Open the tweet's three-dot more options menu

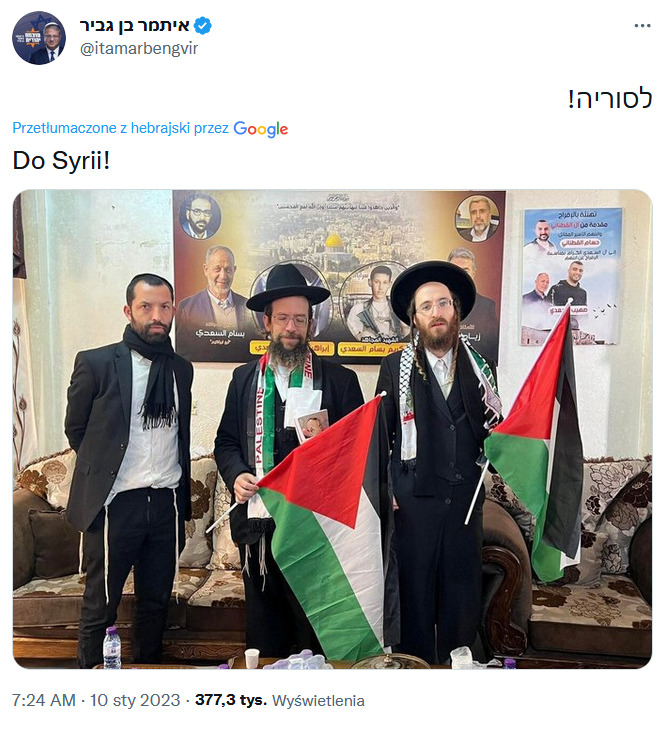[x=642, y=26]
